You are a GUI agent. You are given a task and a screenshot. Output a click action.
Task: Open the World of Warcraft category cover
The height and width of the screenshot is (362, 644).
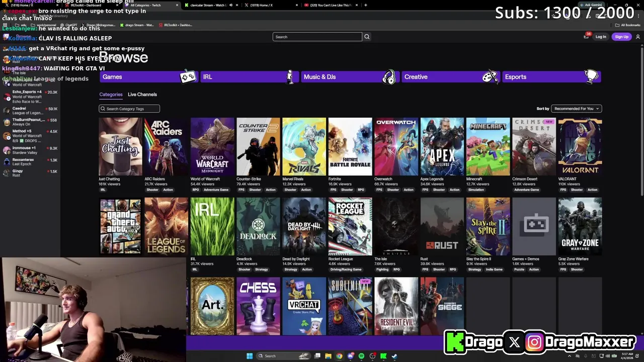[x=212, y=146]
